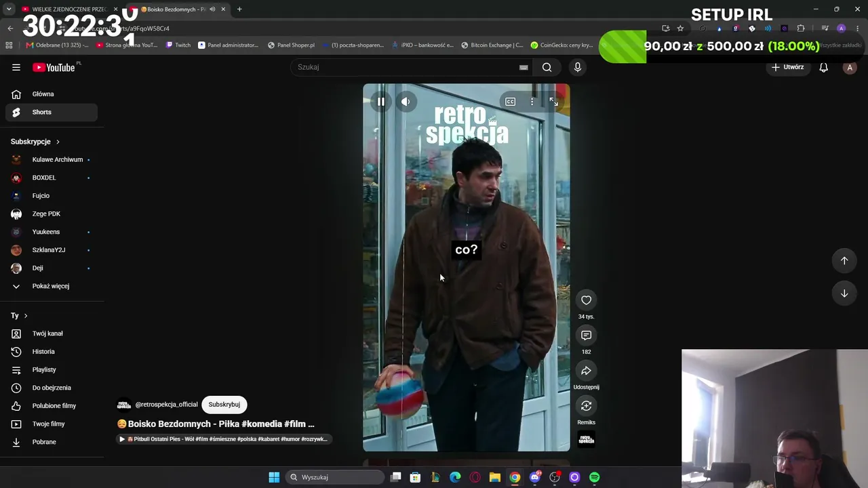
Task: Open Historia watch history
Action: [x=52, y=352]
